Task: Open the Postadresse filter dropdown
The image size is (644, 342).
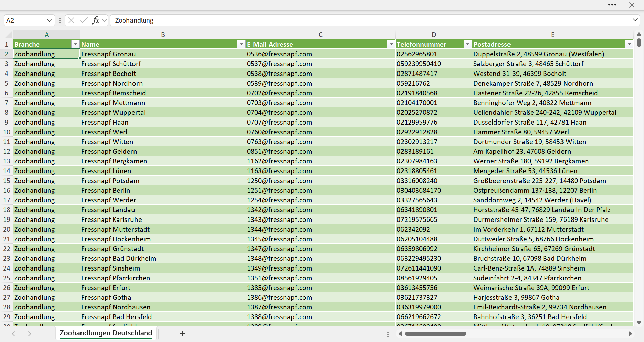Action: click(x=629, y=44)
